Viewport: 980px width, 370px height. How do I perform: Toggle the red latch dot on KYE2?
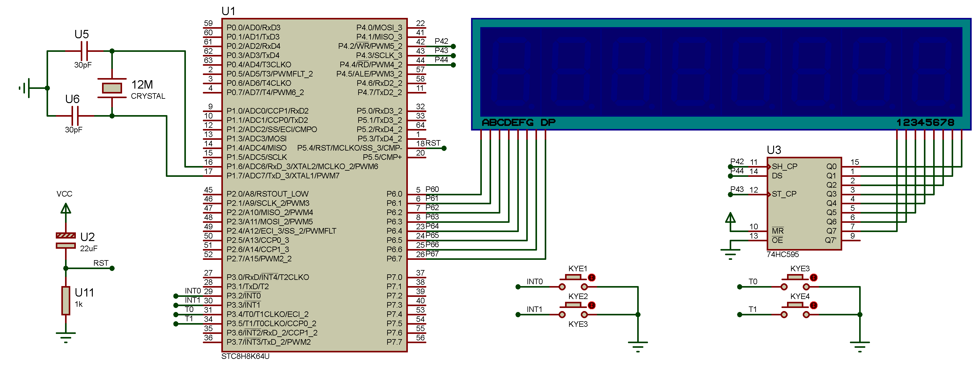click(x=592, y=305)
